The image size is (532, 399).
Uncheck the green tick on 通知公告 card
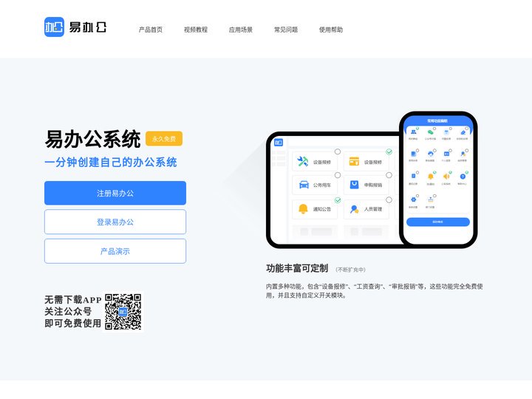tap(338, 200)
